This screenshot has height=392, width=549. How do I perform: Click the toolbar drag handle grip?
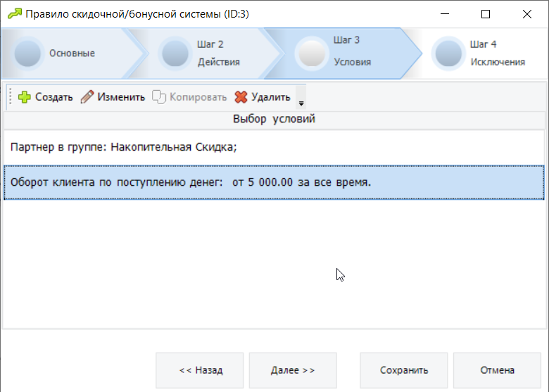10,96
